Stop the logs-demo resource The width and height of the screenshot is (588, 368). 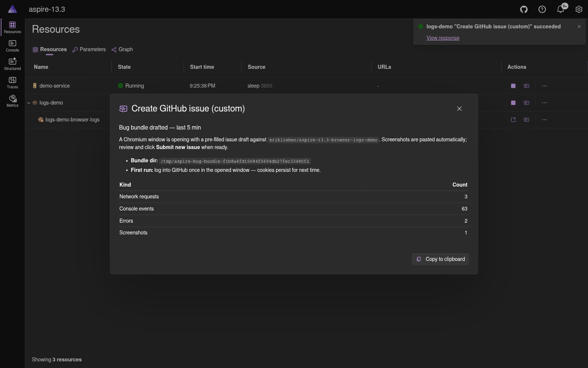pyautogui.click(x=513, y=103)
